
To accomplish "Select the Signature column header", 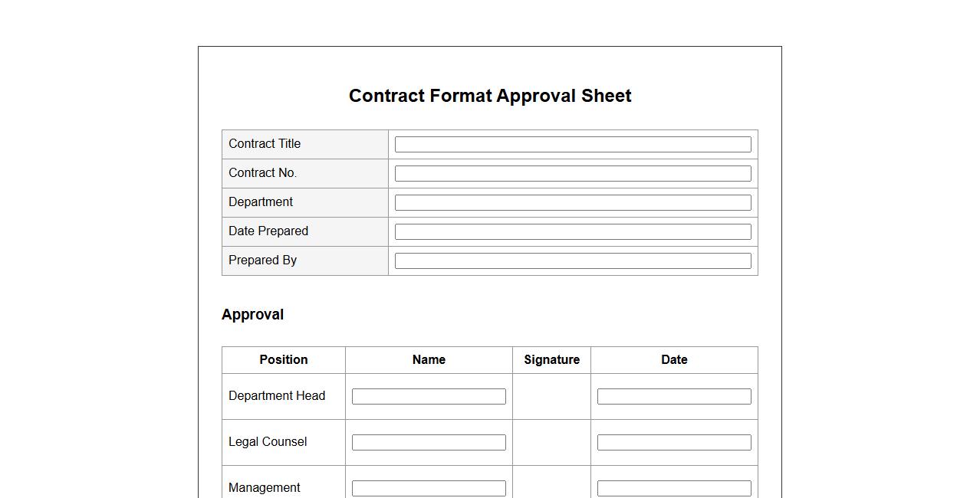I will click(551, 360).
